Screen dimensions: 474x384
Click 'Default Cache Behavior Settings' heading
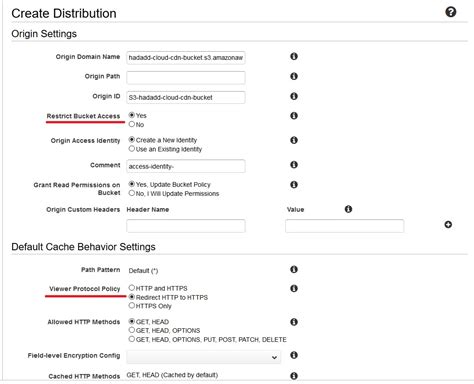83,247
